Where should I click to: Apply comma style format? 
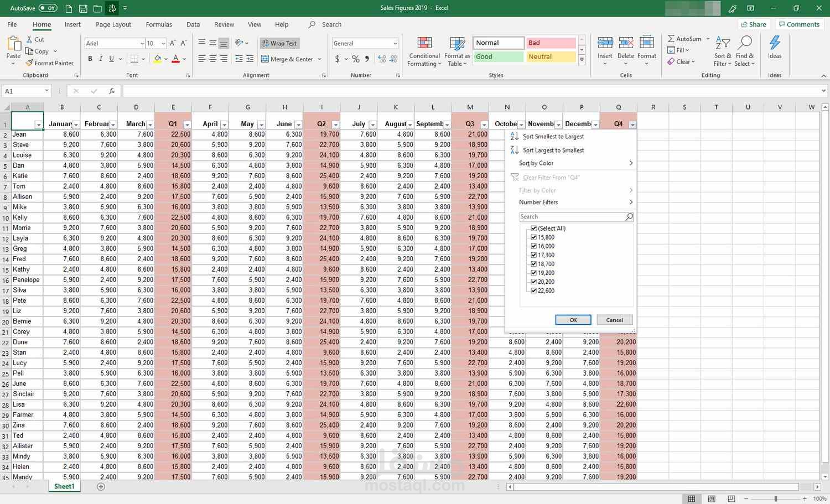(367, 59)
